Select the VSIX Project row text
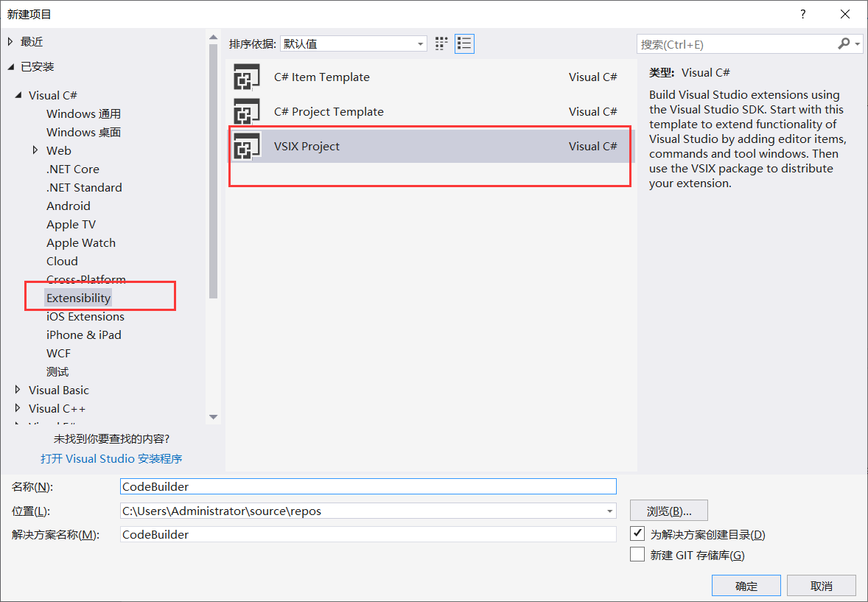Image resolution: width=868 pixels, height=602 pixels. tap(307, 146)
